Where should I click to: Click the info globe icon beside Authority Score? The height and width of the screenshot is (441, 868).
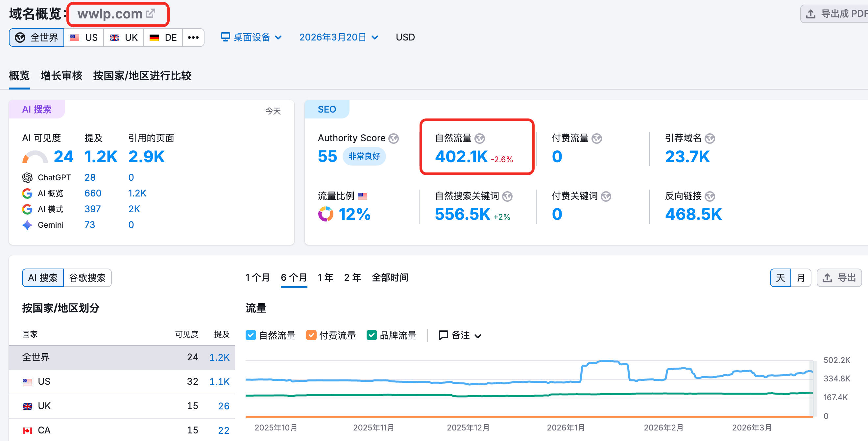point(393,138)
